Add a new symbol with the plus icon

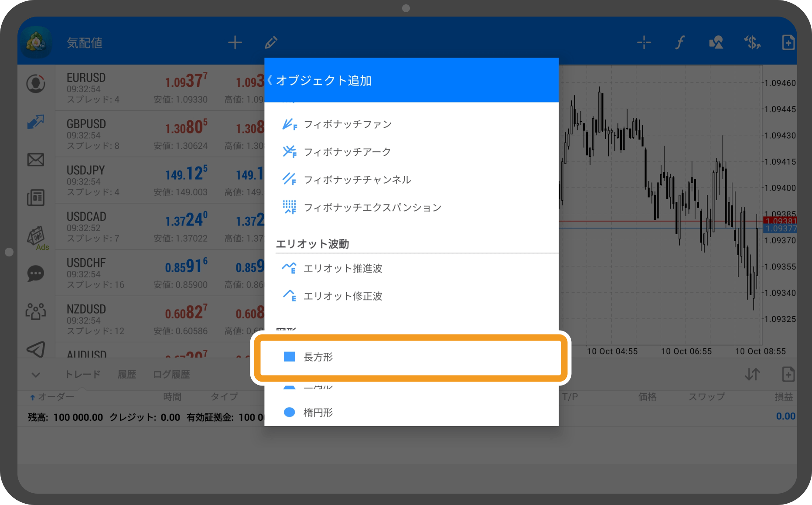click(x=235, y=42)
